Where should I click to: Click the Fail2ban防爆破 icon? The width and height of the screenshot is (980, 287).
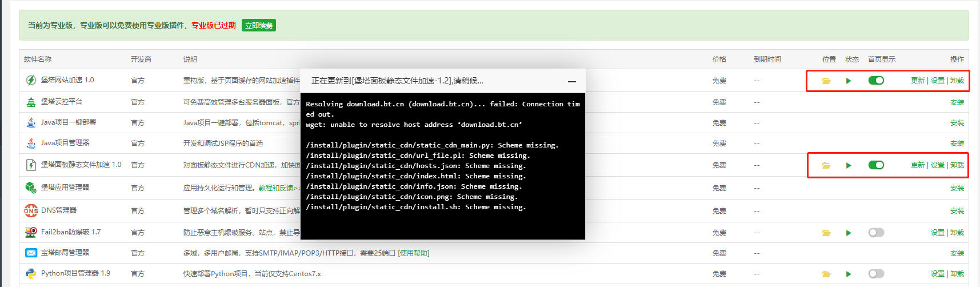[31, 232]
